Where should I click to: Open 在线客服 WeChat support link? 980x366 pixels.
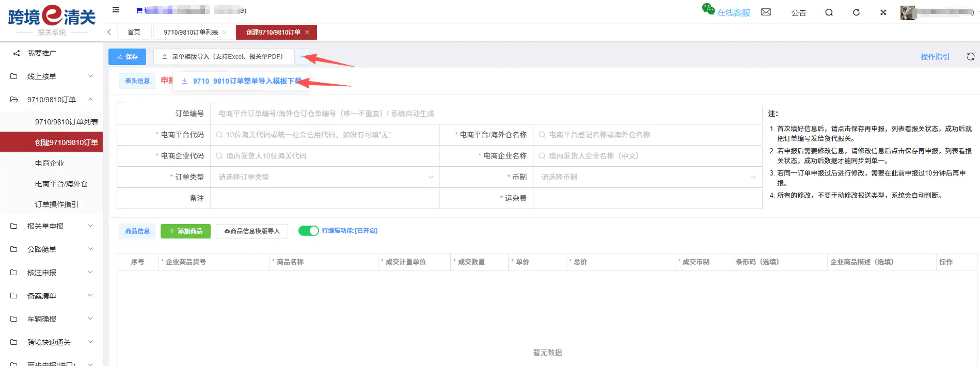[726, 11]
